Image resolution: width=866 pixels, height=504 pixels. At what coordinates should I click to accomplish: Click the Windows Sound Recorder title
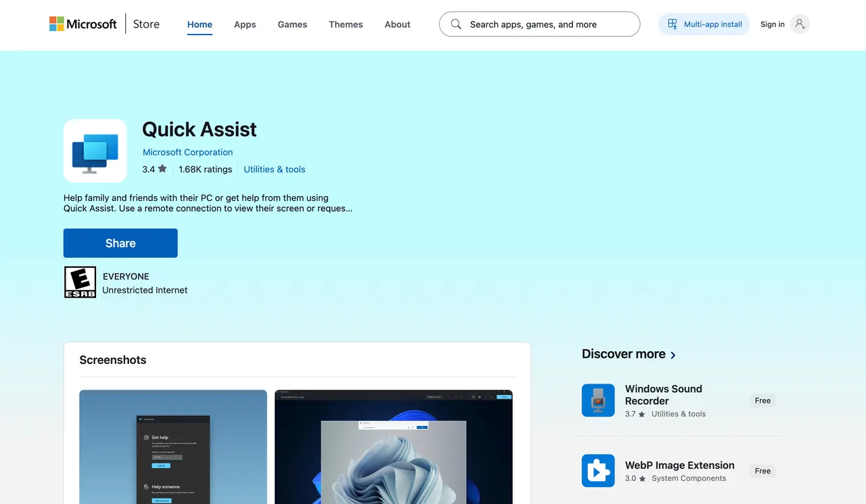664,395
